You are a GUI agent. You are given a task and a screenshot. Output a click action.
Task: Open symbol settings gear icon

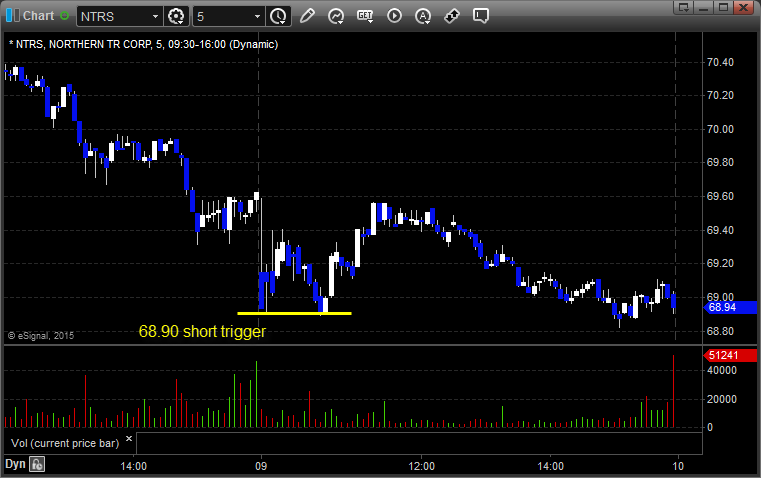(x=177, y=16)
